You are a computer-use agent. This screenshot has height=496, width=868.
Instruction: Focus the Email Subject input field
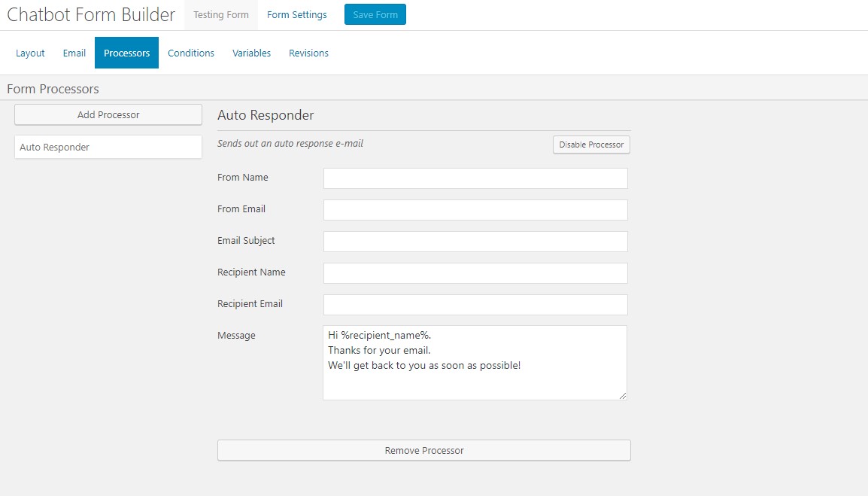coord(475,242)
